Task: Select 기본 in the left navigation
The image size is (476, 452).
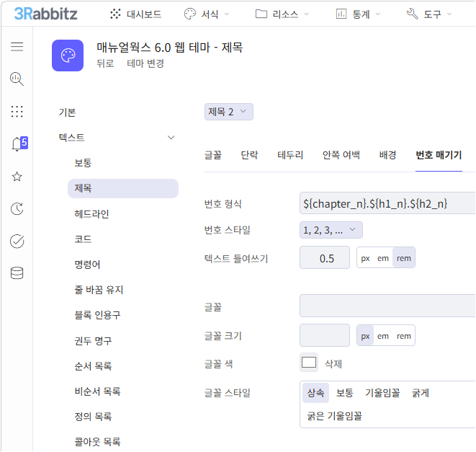Action: click(x=68, y=112)
